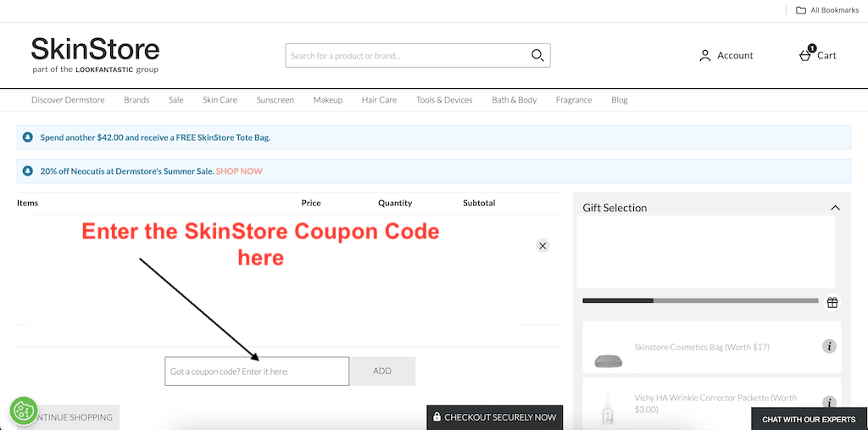868x430 pixels.
Task: Select Vichy HA Wrinkle Corrector thumbnail
Action: click(608, 409)
